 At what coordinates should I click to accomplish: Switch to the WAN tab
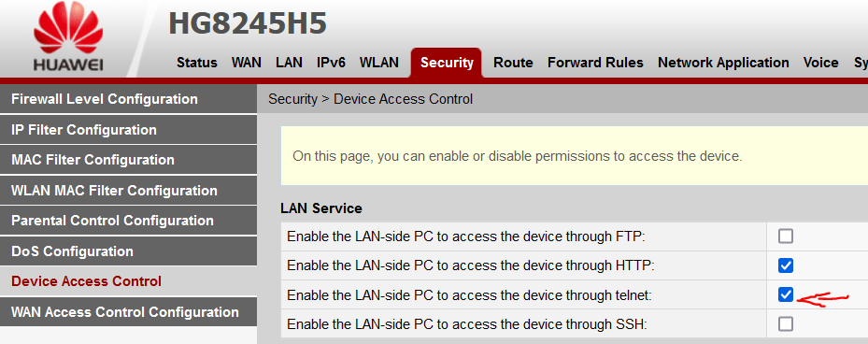247,63
